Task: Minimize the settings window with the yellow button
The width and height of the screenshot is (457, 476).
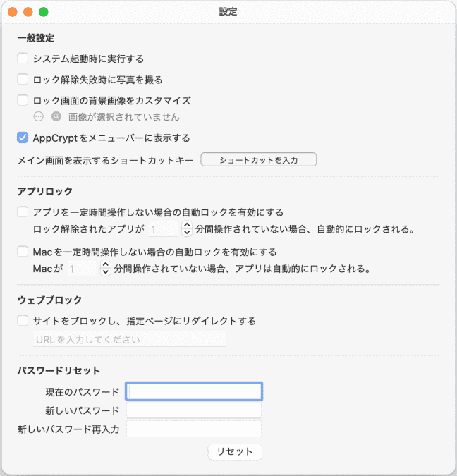Action: point(28,12)
